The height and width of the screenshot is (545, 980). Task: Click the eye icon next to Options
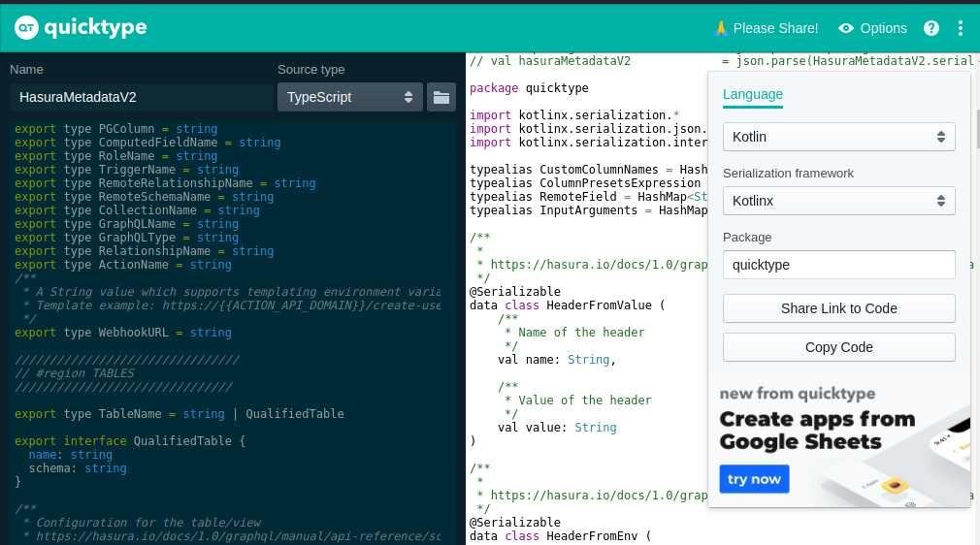pos(846,28)
